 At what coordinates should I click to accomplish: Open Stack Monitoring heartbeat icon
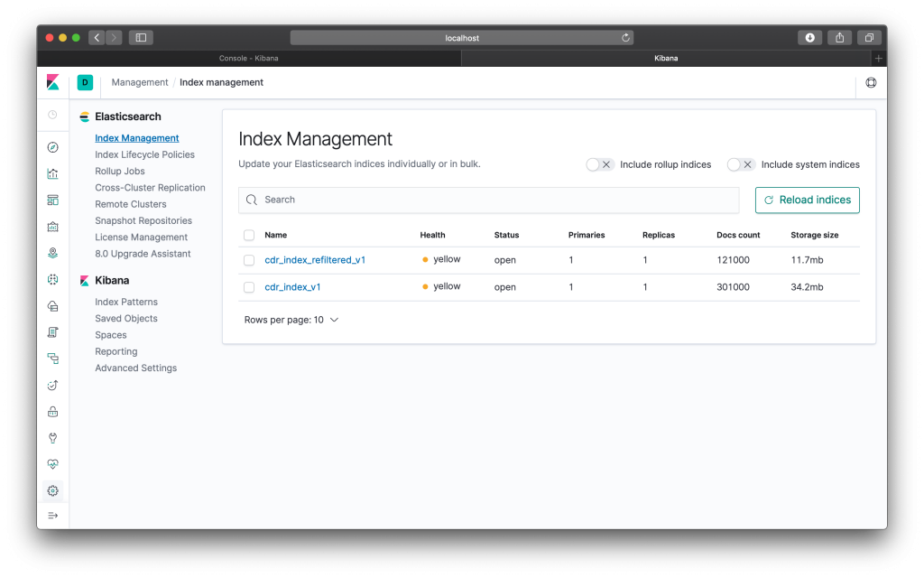pos(53,464)
